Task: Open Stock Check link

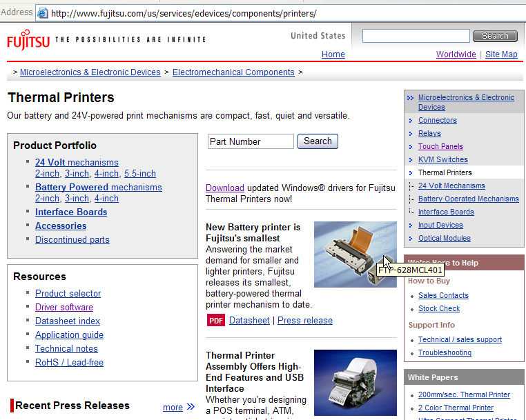Action: pyautogui.click(x=439, y=308)
